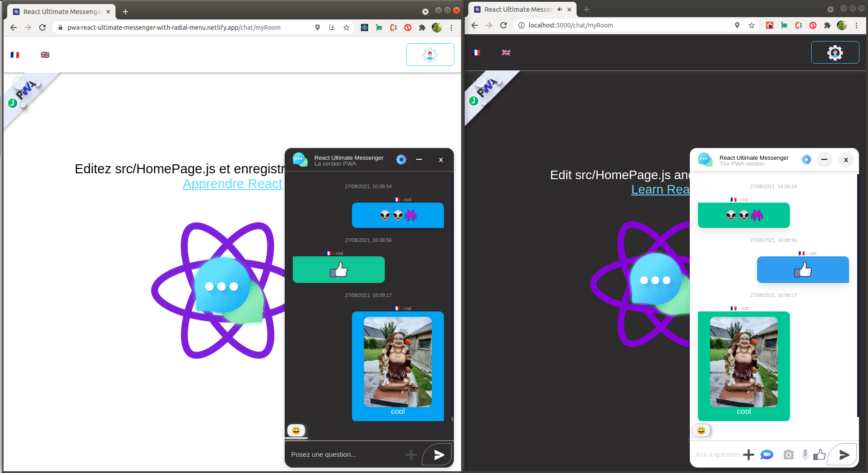Click the camera icon in right chat

[x=788, y=454]
